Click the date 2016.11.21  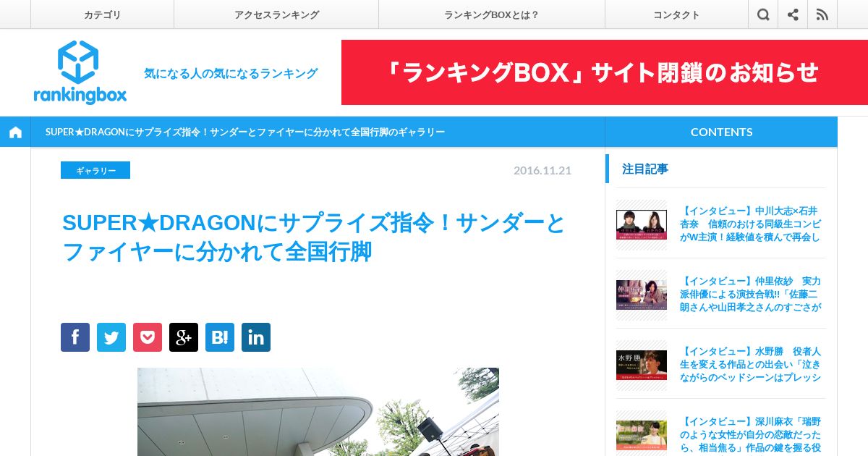pyautogui.click(x=542, y=171)
